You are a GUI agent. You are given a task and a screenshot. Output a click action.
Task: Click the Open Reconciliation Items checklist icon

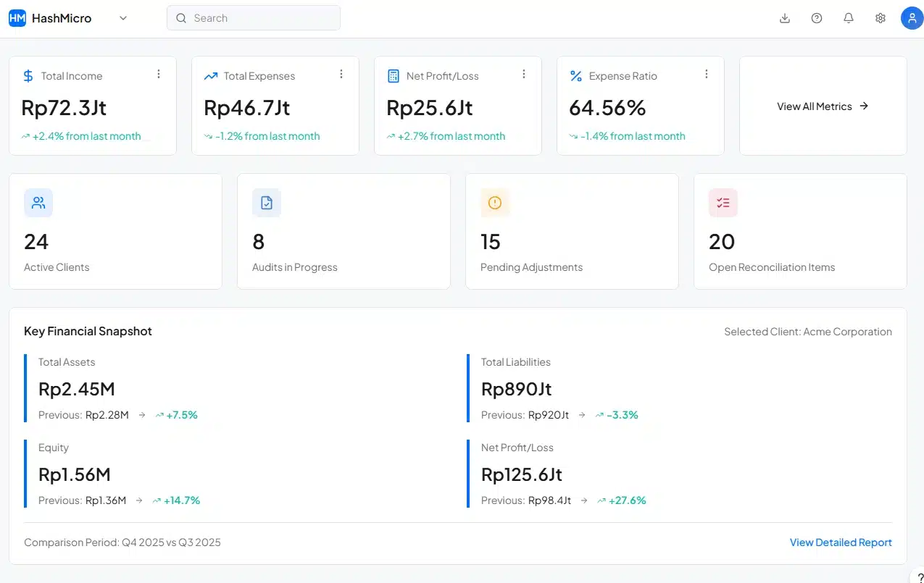click(x=723, y=203)
